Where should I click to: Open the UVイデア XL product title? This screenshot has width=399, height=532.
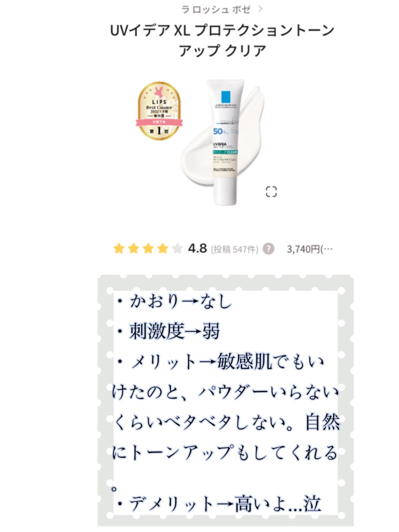tap(222, 41)
